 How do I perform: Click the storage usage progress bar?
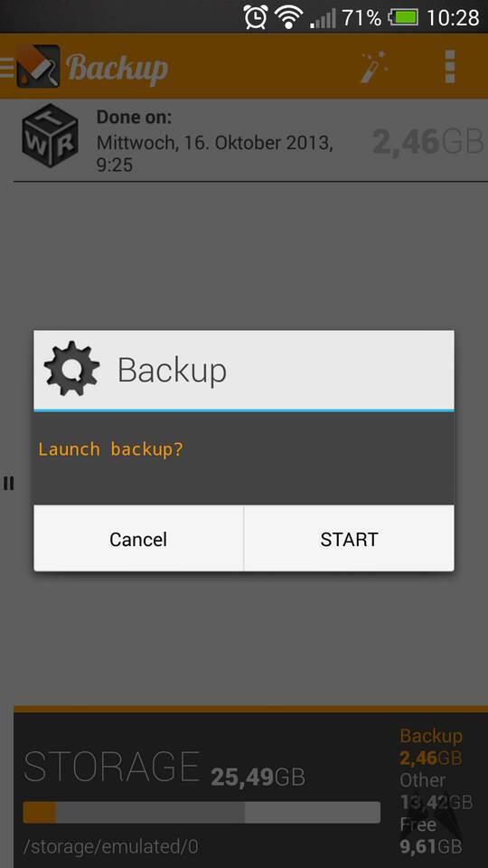pyautogui.click(x=202, y=812)
